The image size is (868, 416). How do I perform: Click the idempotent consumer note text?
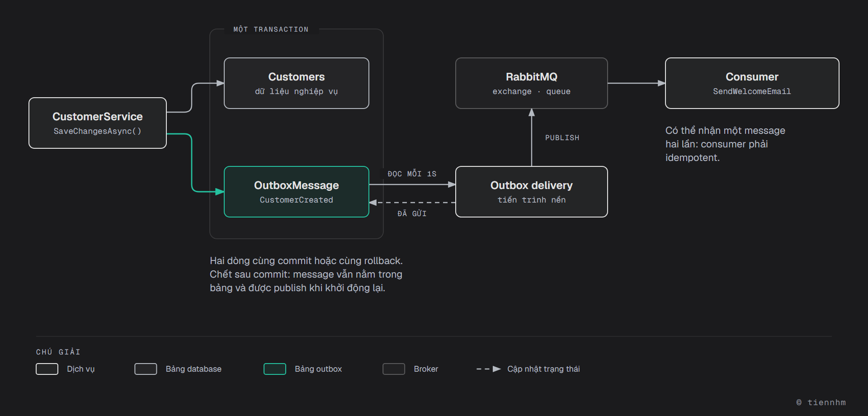(x=725, y=144)
